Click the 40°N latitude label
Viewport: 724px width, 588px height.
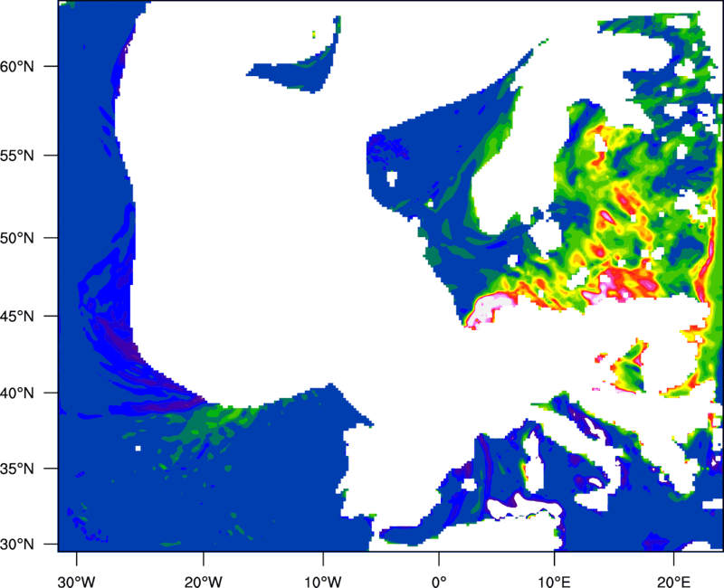click(17, 393)
